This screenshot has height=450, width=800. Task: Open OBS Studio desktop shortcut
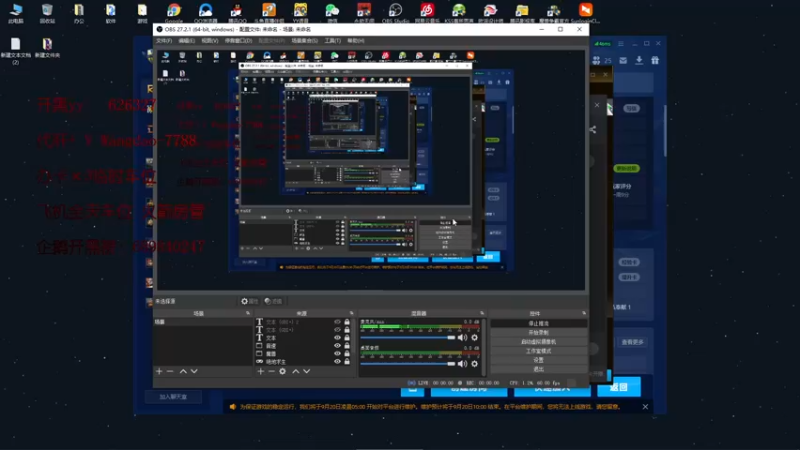[395, 13]
